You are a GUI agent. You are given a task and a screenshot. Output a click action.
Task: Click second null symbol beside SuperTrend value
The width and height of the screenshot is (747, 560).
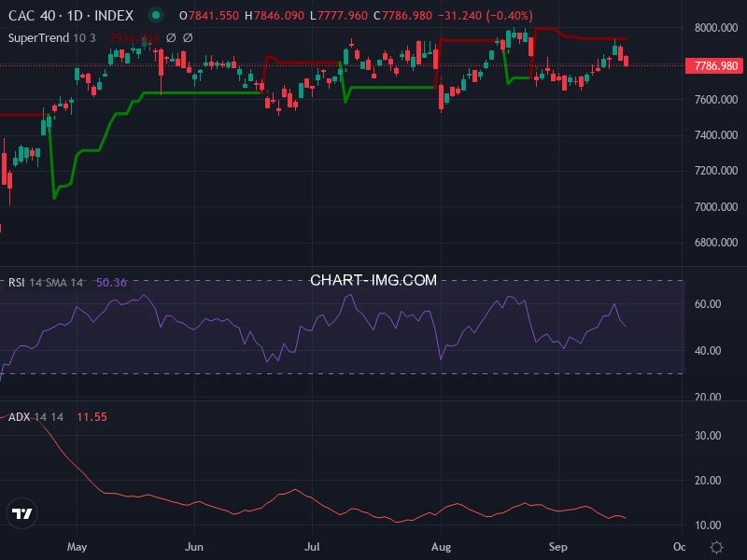(x=187, y=37)
